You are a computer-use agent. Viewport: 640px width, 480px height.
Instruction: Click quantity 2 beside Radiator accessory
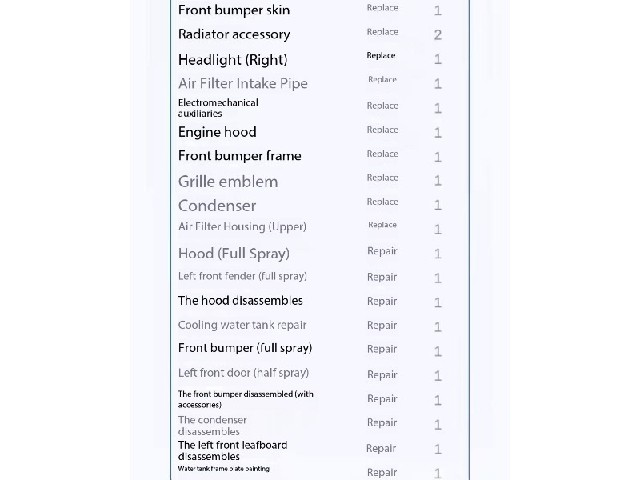pyautogui.click(x=438, y=35)
